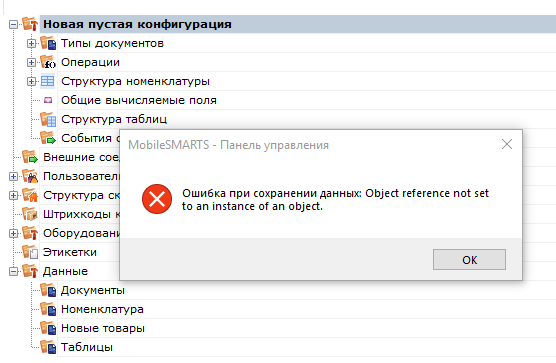
Task: Select the Документы tree item
Action: tap(93, 290)
